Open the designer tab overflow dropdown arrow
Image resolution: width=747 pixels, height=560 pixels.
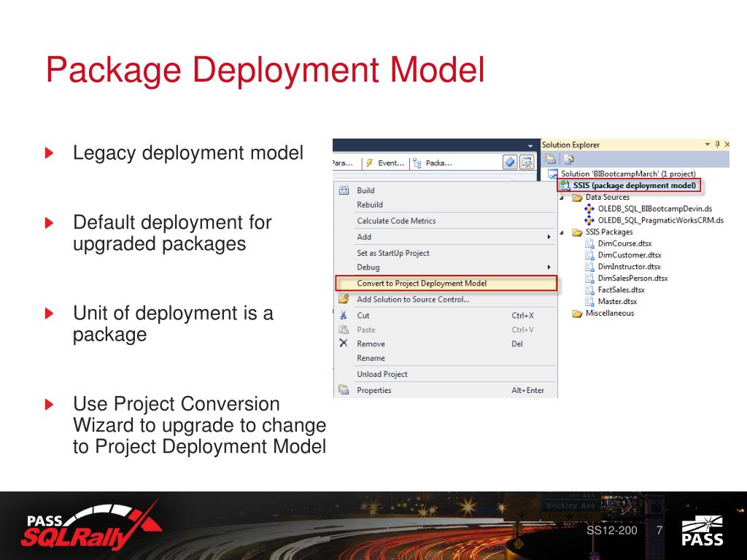[530, 146]
